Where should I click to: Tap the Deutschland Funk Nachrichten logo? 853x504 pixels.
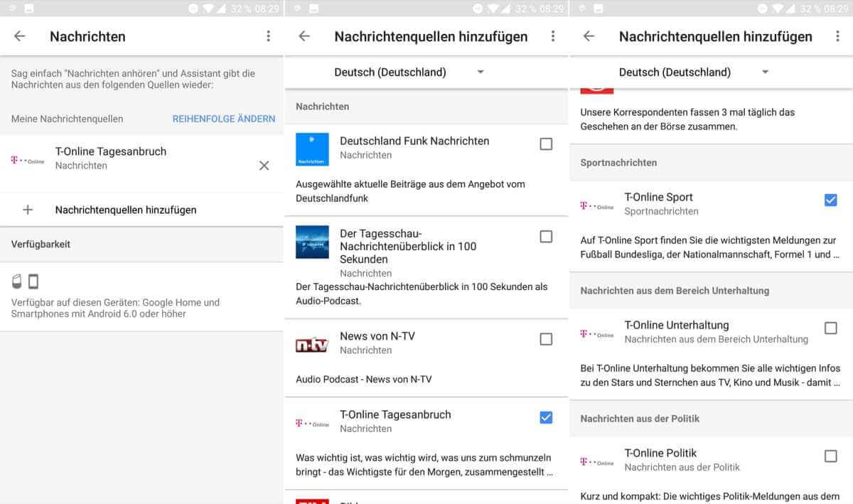312,149
